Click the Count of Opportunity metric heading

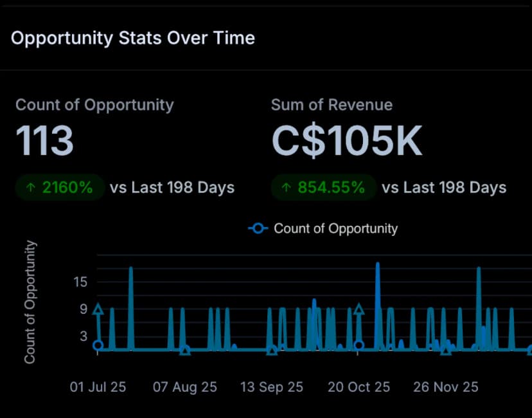point(94,105)
